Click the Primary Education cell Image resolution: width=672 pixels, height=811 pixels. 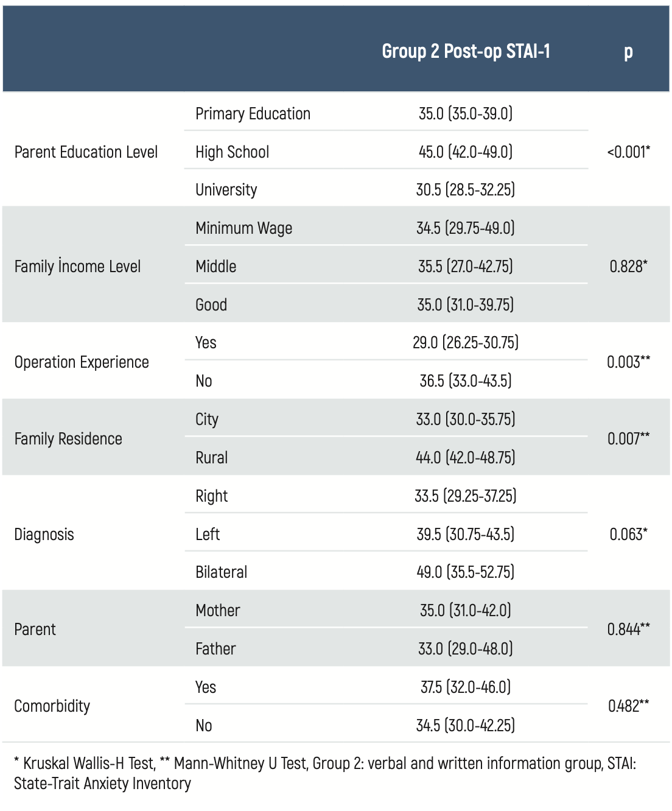253,114
